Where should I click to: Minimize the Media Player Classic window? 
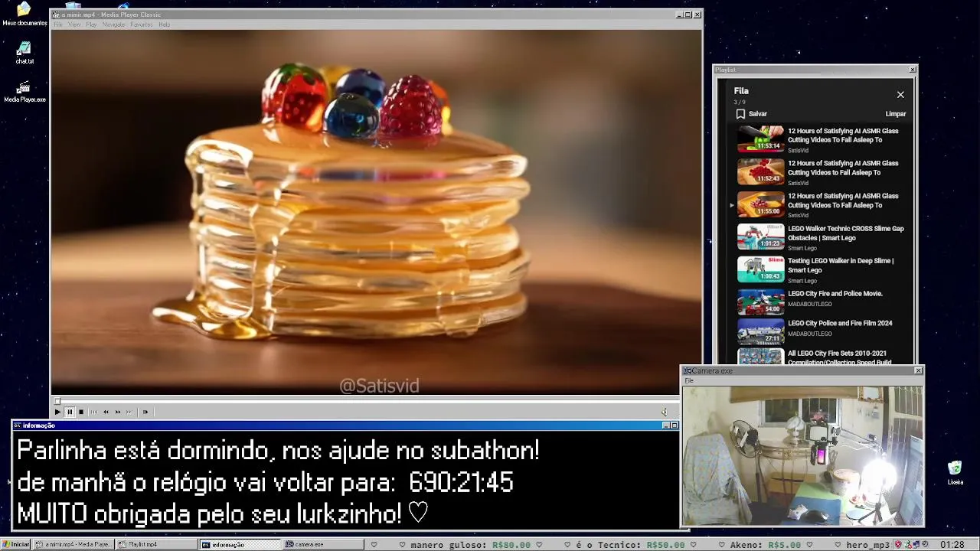[680, 15]
